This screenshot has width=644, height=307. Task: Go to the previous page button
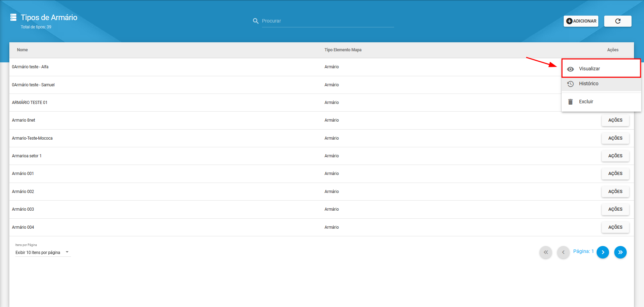coord(563,252)
